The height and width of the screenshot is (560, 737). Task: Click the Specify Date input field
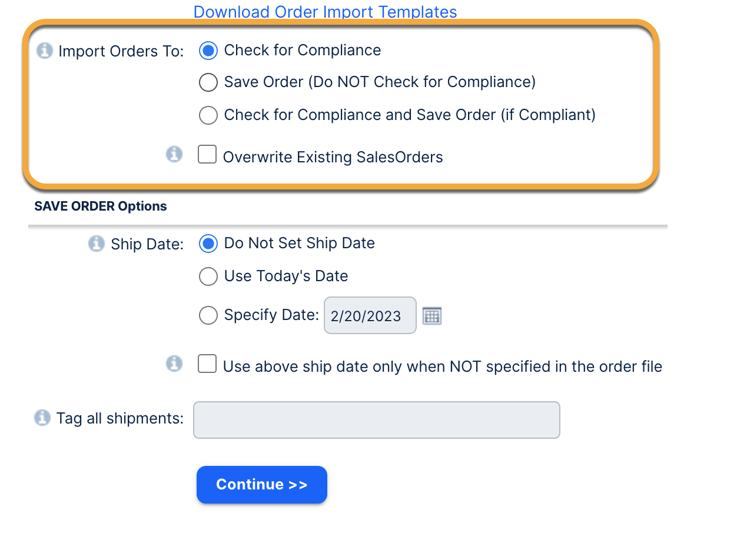370,316
